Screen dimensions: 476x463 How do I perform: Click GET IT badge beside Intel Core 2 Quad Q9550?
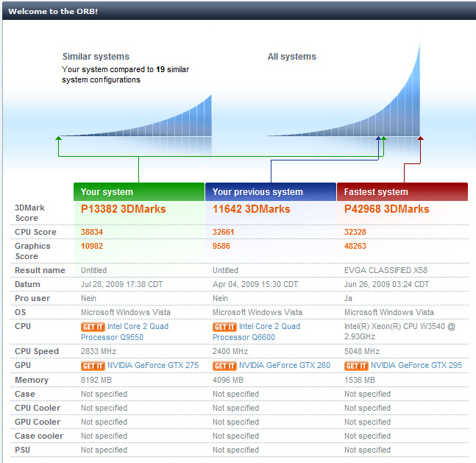[x=93, y=327]
